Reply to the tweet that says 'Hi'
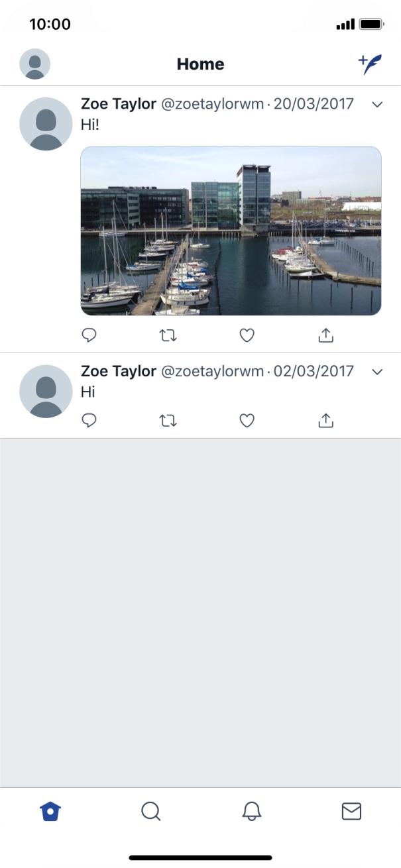This screenshot has width=401, height=868. [x=89, y=419]
